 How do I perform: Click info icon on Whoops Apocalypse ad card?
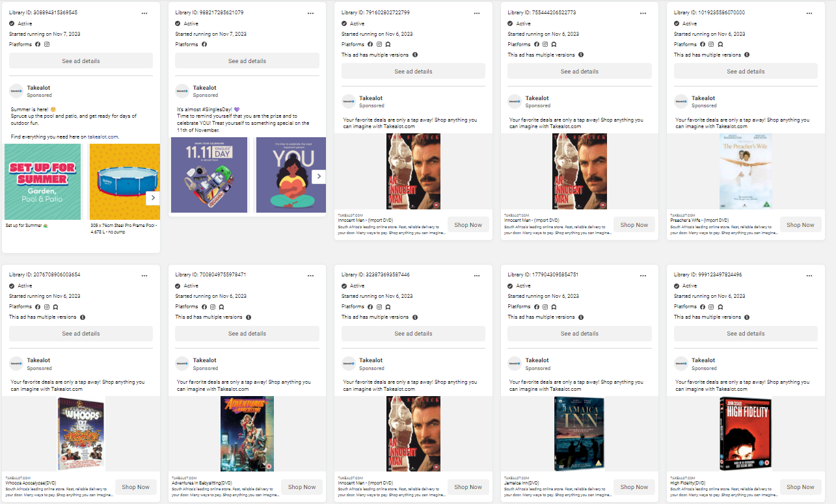83,317
